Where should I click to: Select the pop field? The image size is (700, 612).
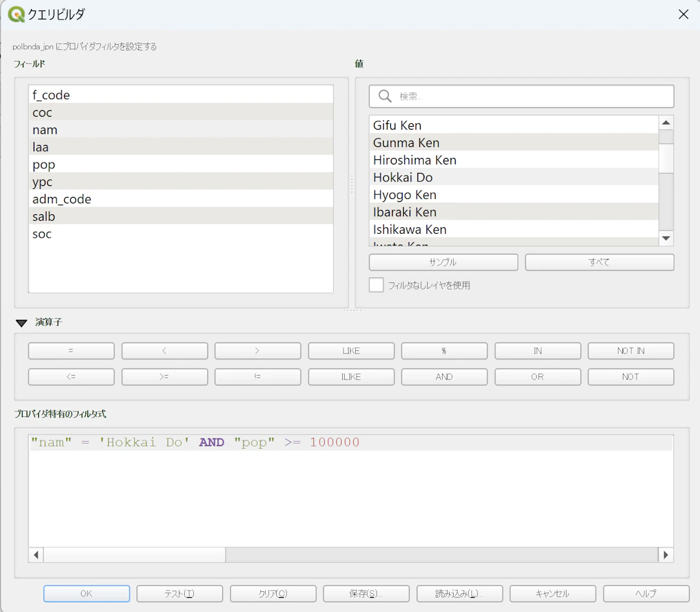181,164
